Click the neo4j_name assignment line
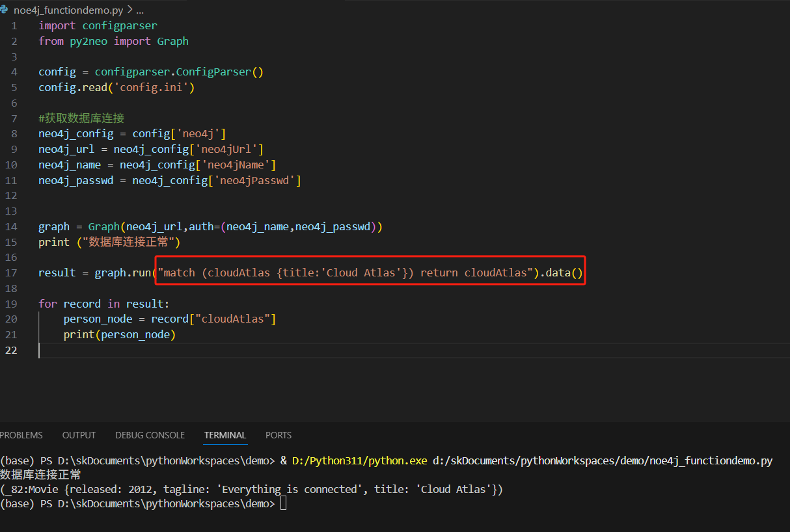Viewport: 790px width, 532px height. pos(157,165)
